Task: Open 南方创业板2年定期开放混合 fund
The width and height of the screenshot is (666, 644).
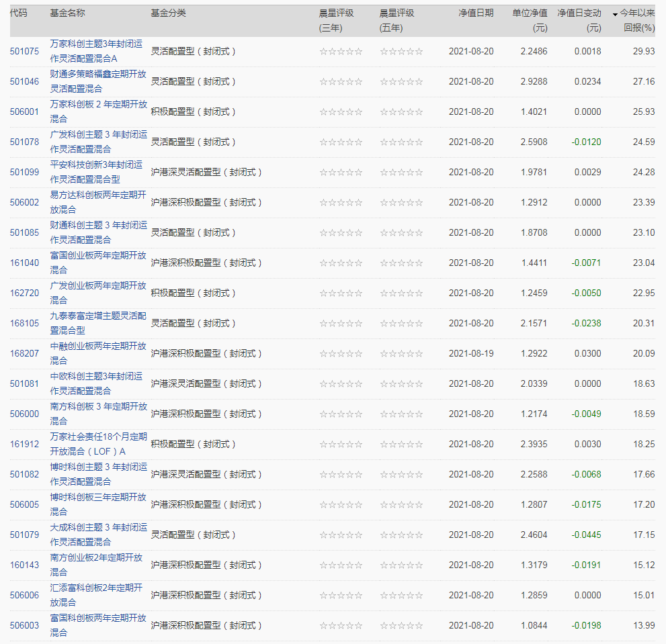Action: click(96, 565)
